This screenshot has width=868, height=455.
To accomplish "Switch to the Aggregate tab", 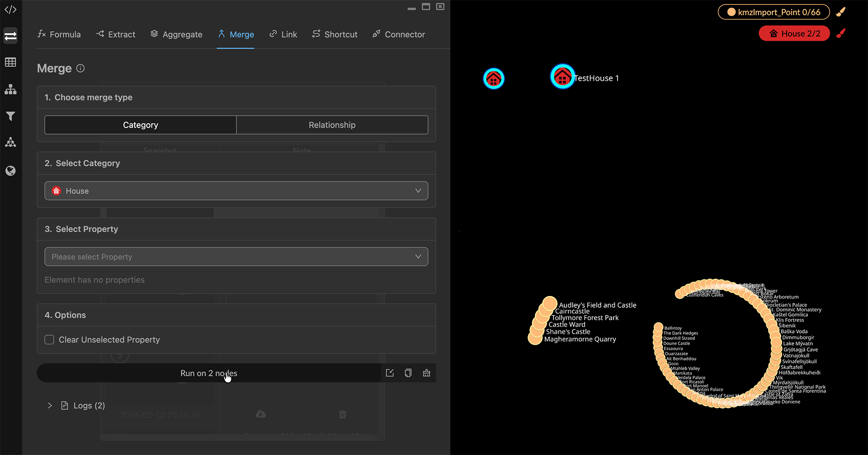I will [176, 34].
